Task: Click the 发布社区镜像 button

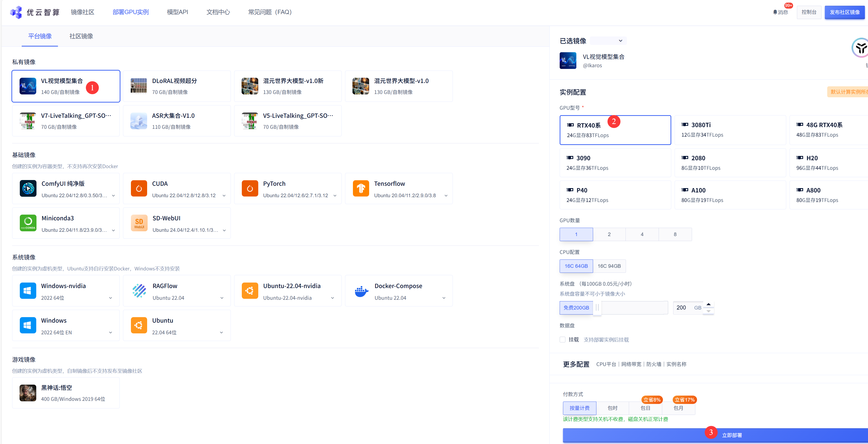Action: (844, 12)
